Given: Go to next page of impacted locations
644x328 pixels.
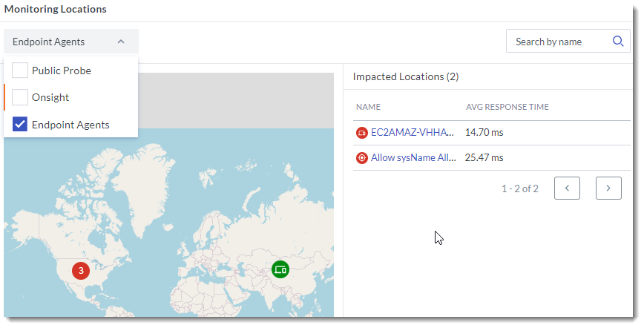Looking at the screenshot, I should pos(608,188).
